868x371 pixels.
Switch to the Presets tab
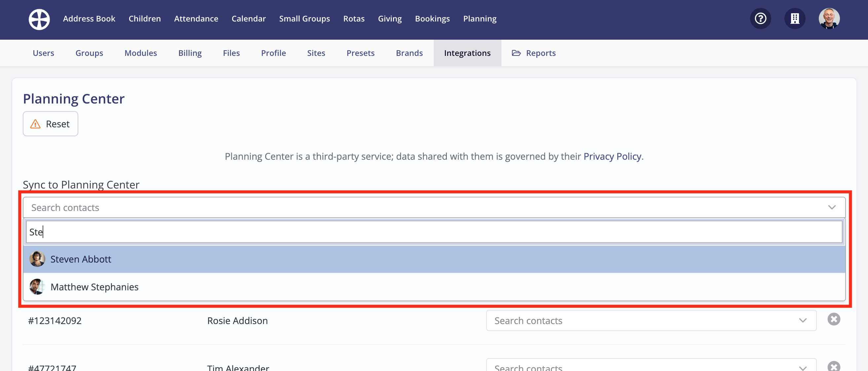(x=361, y=53)
